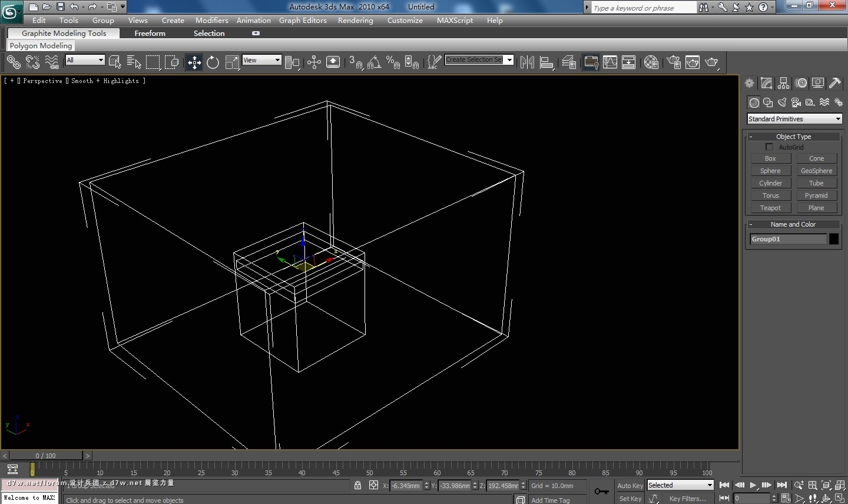Viewport: 848px width, 504px height.
Task: Toggle keyboard shortcut override
Action: pyautogui.click(x=333, y=62)
